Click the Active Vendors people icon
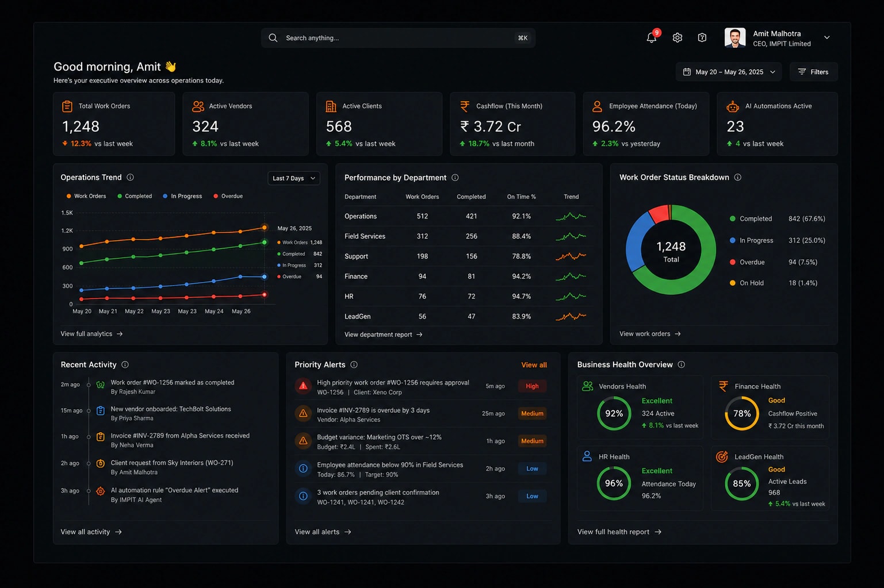 [198, 106]
